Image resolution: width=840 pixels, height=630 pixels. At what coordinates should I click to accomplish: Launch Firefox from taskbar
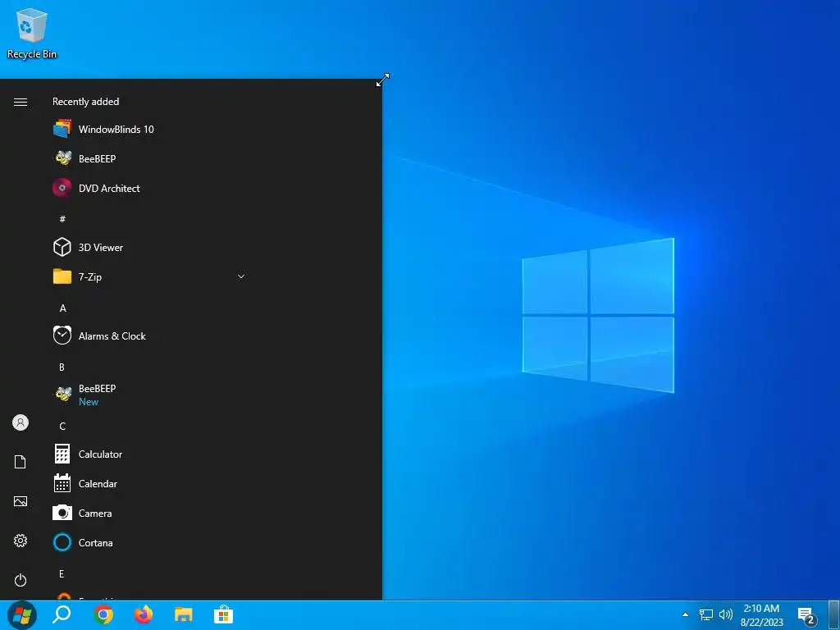coord(144,614)
